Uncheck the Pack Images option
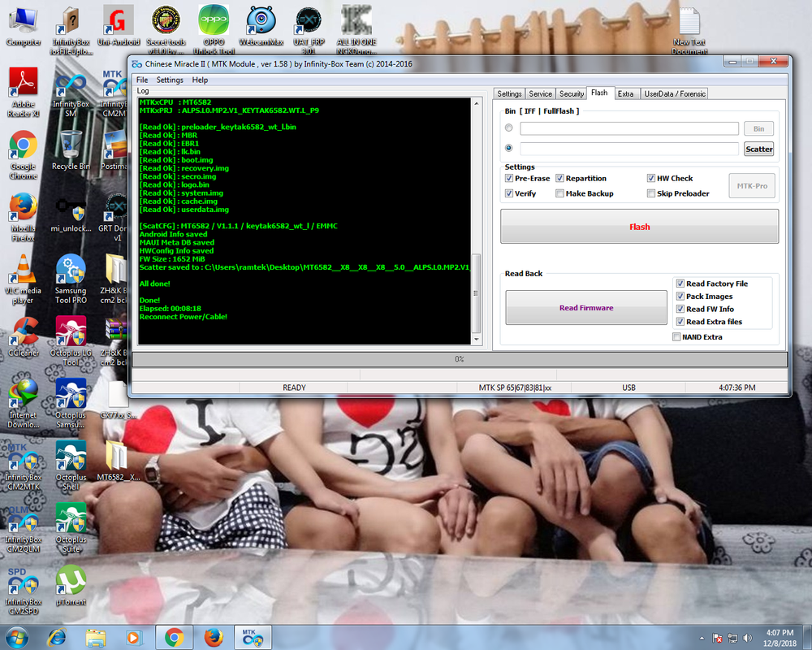812x650 pixels. point(680,297)
